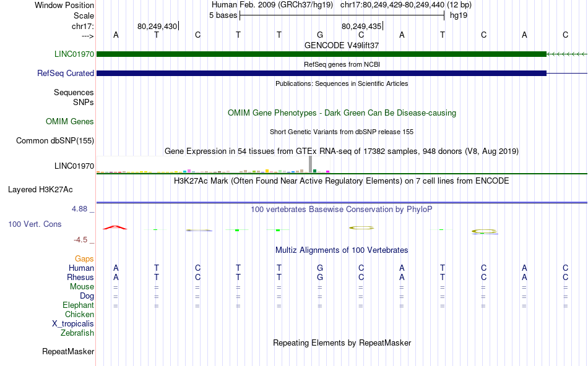Open the RefSeq Curated track label
This screenshot has height=366, width=588.
[x=66, y=73]
